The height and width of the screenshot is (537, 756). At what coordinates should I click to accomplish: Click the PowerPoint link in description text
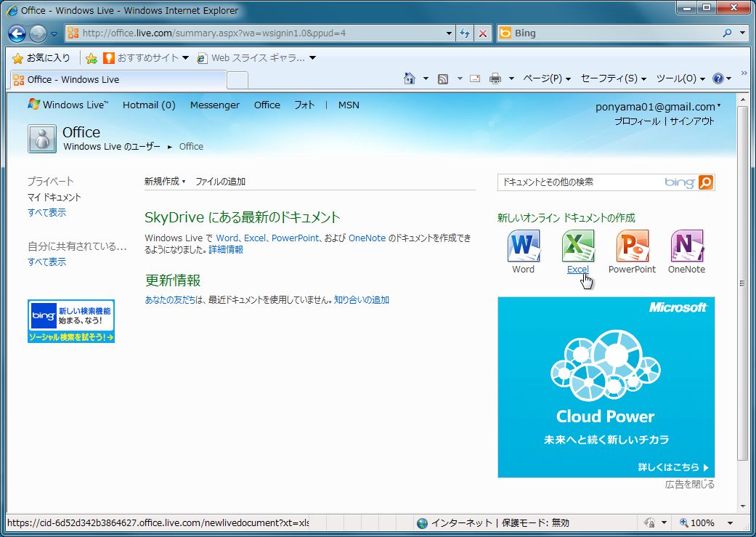[295, 238]
